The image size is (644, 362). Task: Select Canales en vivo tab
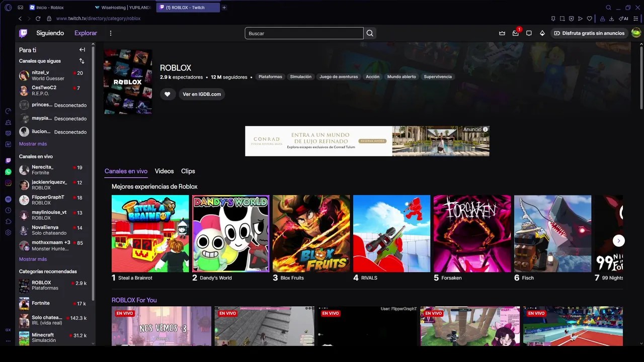[126, 171]
